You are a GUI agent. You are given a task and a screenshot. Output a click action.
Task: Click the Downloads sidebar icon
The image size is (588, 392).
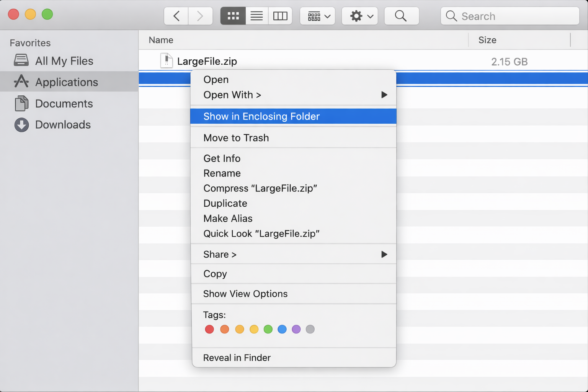click(21, 125)
